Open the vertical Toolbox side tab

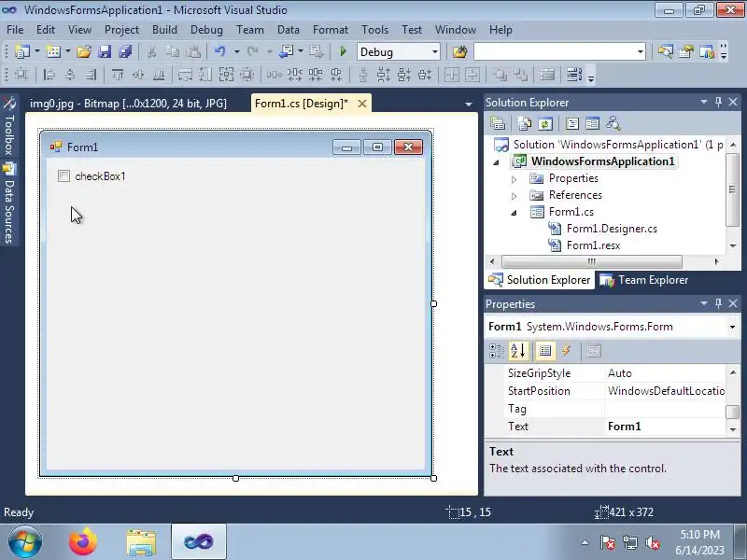click(x=9, y=126)
